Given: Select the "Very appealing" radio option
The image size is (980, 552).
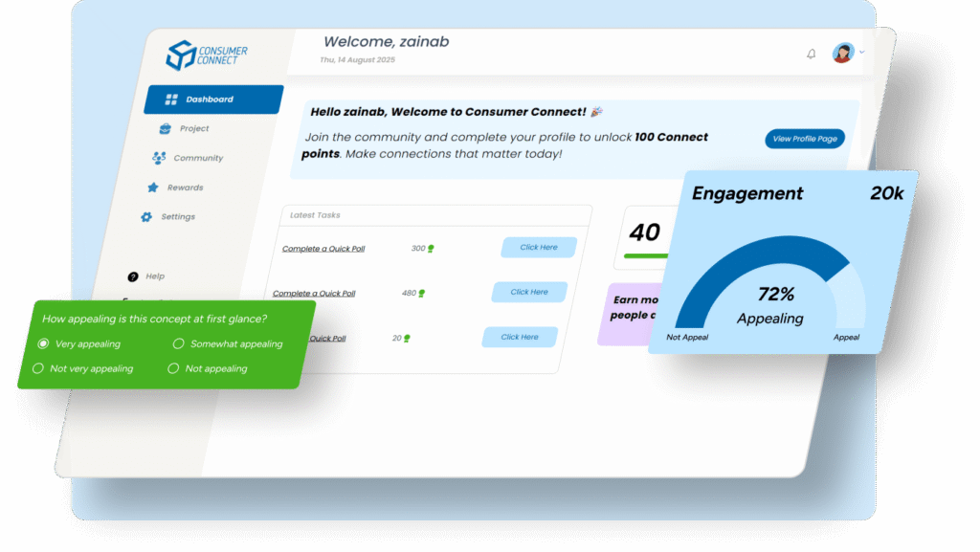Looking at the screenshot, I should click(x=42, y=343).
